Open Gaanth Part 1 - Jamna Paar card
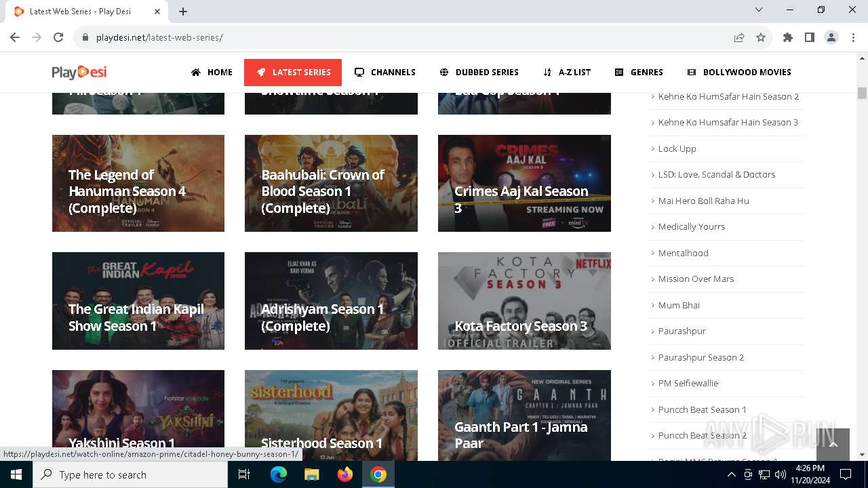 (x=524, y=415)
